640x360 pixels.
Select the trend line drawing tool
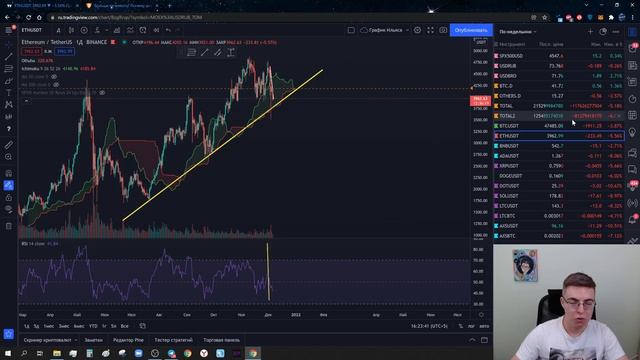(9, 57)
